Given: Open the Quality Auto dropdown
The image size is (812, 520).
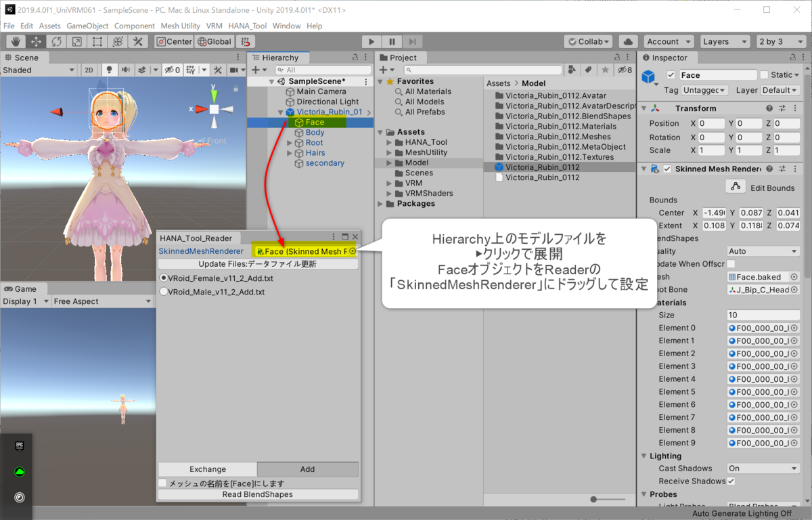Looking at the screenshot, I should 763,251.
